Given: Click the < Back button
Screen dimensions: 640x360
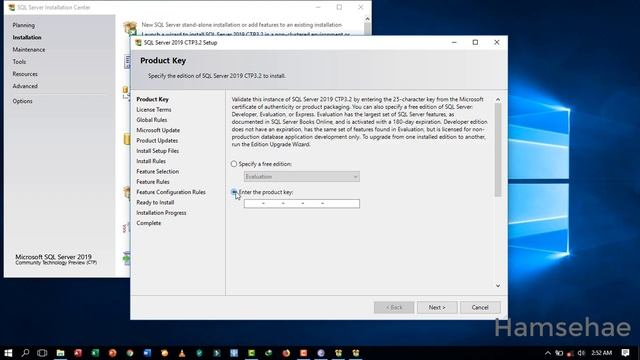Looking at the screenshot, I should [x=394, y=307].
